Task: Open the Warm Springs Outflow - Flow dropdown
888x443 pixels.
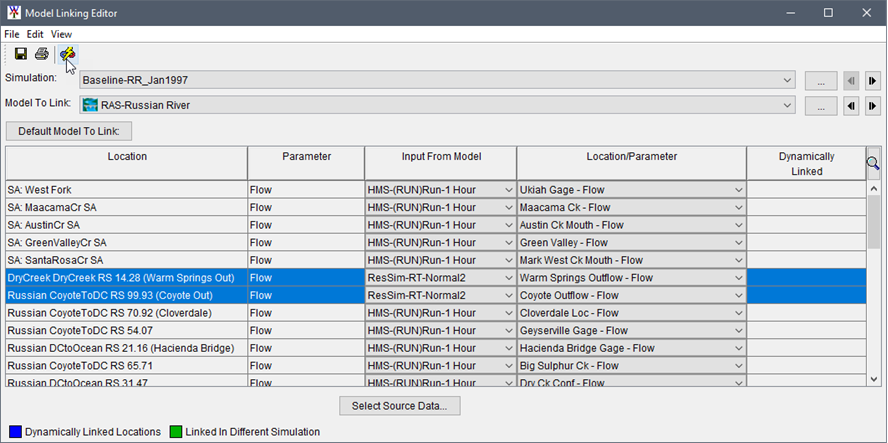Action: 631,278
